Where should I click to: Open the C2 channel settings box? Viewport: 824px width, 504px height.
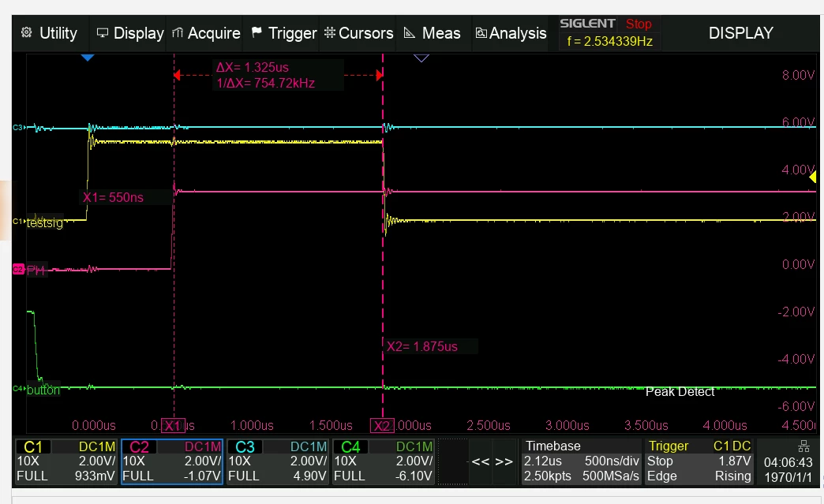point(172,461)
